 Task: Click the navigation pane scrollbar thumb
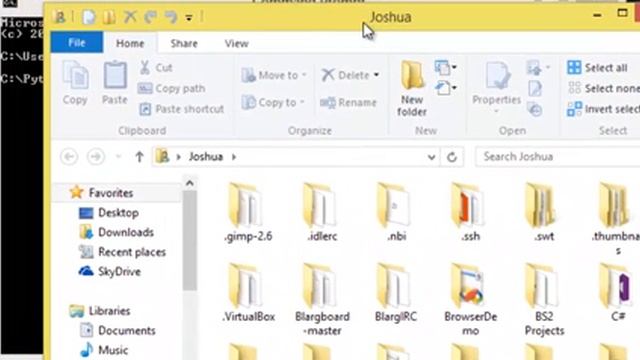(190, 241)
